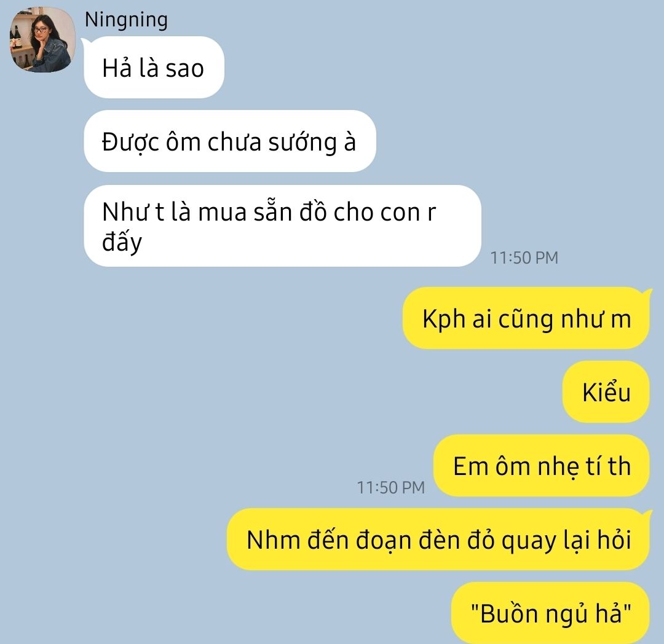Click the word "Kph" in the first yellow bubble
The height and width of the screenshot is (644, 664).
[x=444, y=319]
